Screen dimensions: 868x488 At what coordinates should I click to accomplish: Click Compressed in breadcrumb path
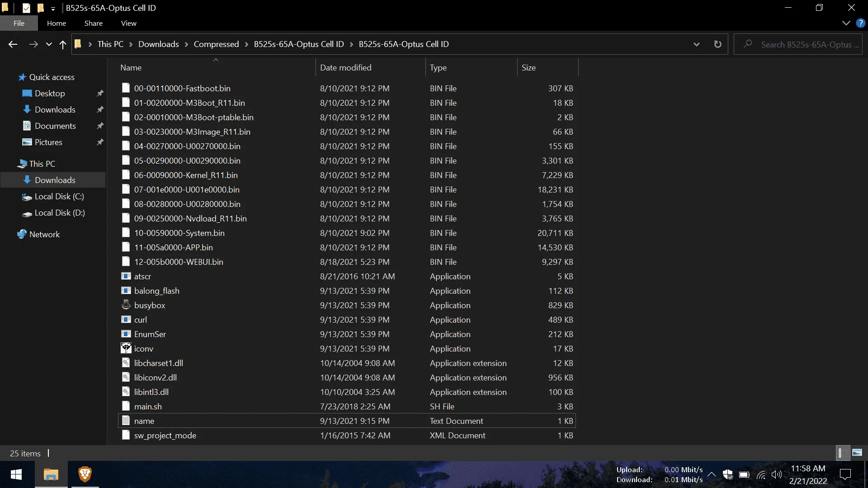216,44
